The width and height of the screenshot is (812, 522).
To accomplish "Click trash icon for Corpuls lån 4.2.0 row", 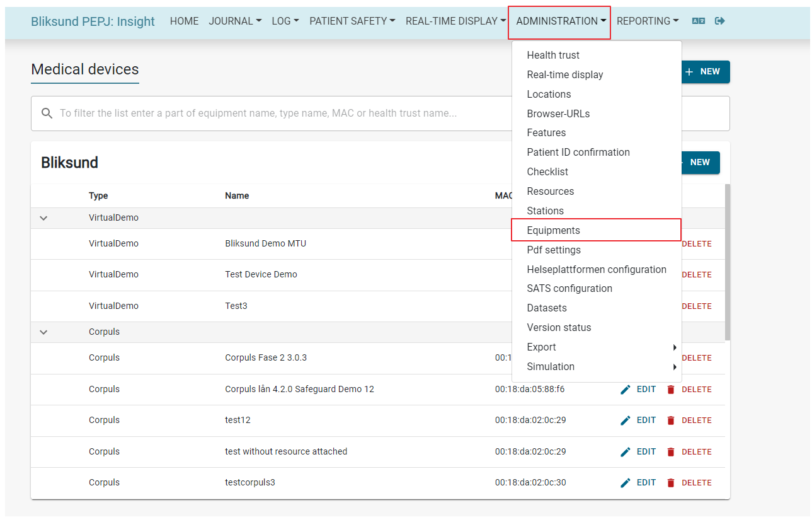I will pyautogui.click(x=671, y=390).
